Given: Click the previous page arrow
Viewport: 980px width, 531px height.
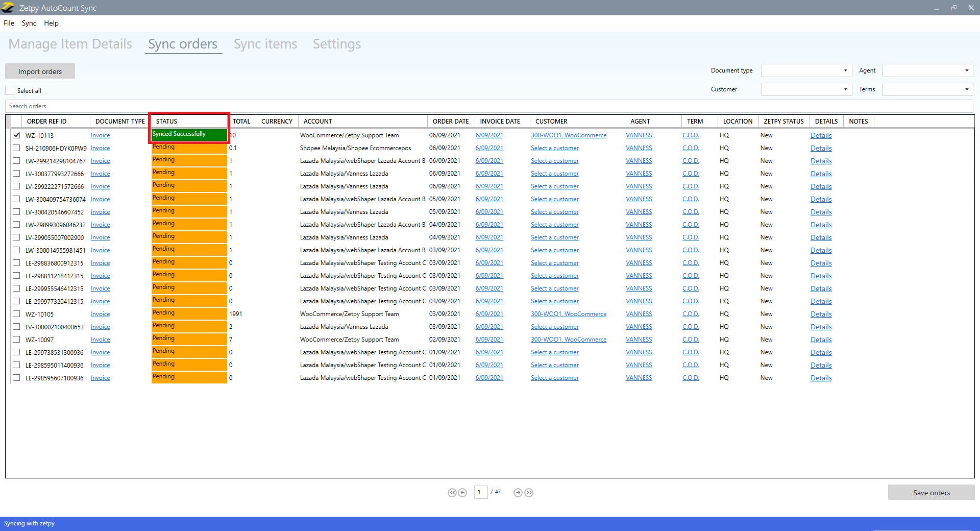Looking at the screenshot, I should (462, 493).
